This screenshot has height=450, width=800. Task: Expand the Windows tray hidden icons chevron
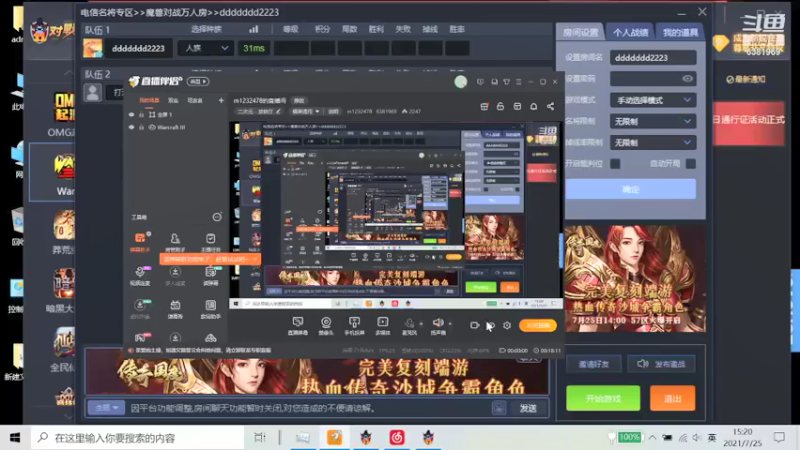[x=652, y=437]
